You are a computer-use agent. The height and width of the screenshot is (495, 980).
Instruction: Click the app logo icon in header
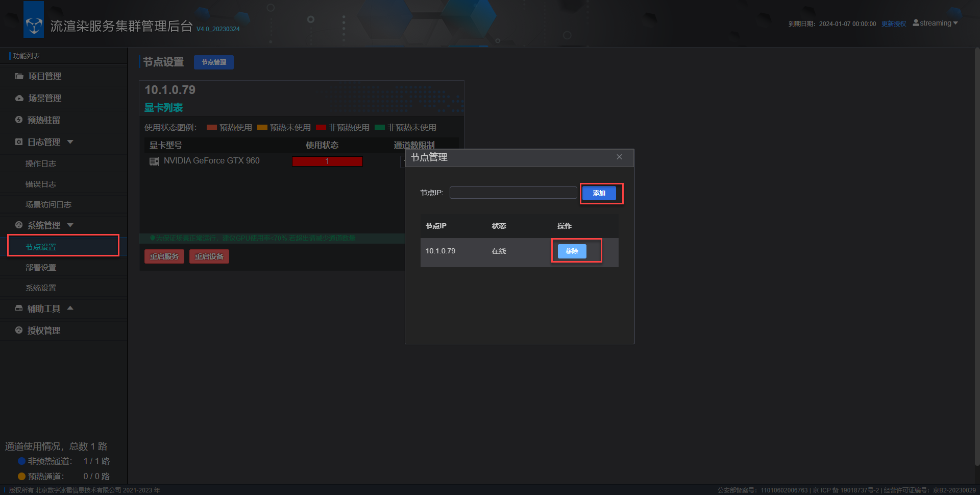tap(34, 24)
